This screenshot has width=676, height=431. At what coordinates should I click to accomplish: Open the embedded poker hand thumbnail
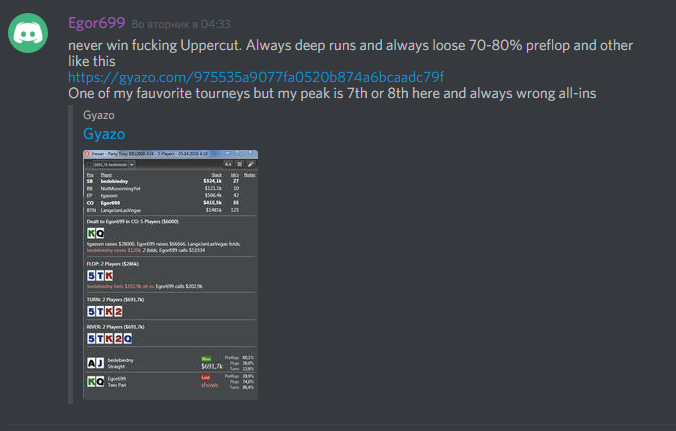(x=170, y=275)
